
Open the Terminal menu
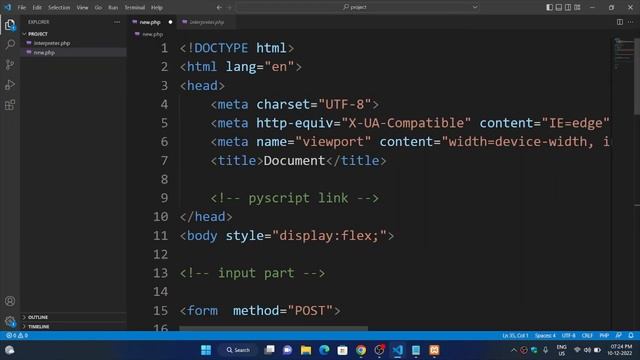click(135, 7)
